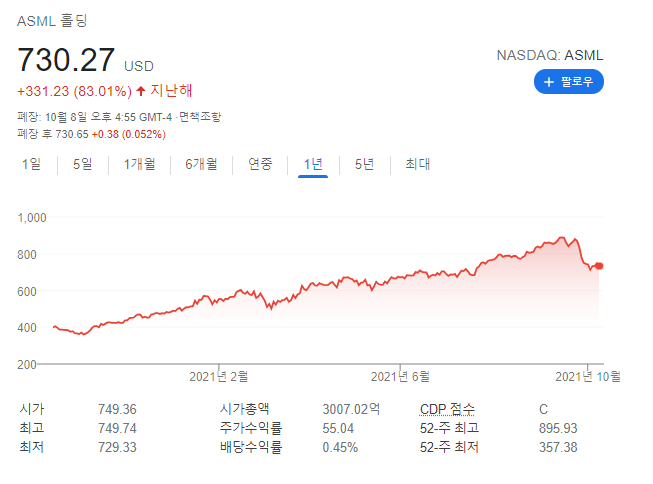Viewport: 653px width, 484px height.
Task: Click the +331.23 (83.01%) change text
Action: [x=74, y=91]
